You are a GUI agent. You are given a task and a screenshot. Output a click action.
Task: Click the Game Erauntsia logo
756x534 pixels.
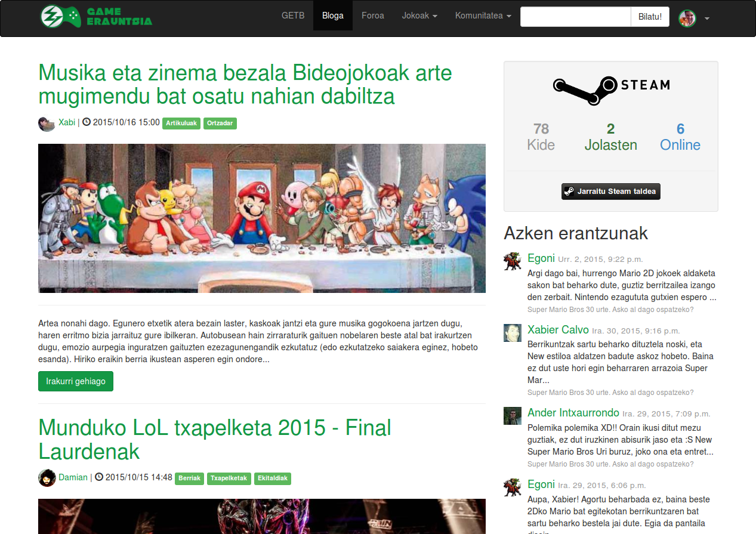96,16
